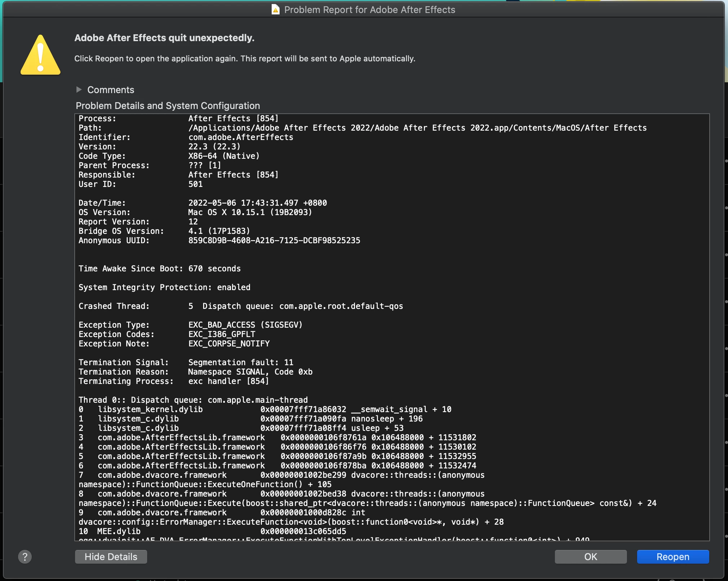Click the Hide Details button
728x581 pixels.
[111, 557]
